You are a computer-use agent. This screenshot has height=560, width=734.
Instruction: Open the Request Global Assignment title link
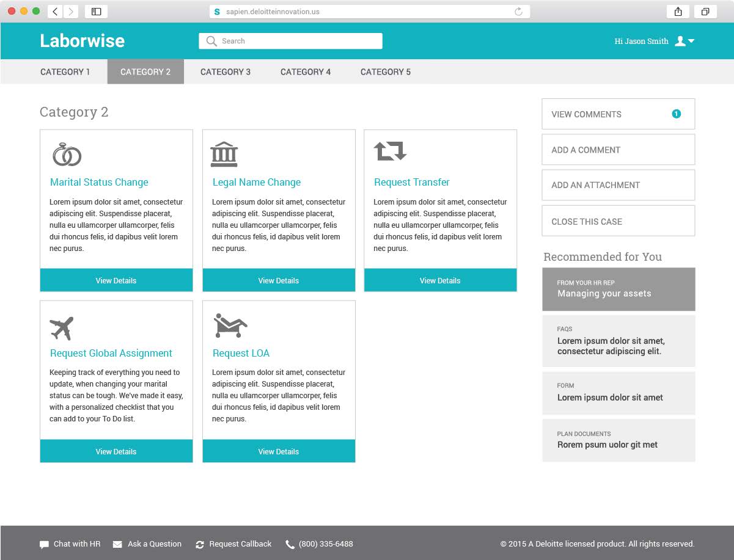111,353
